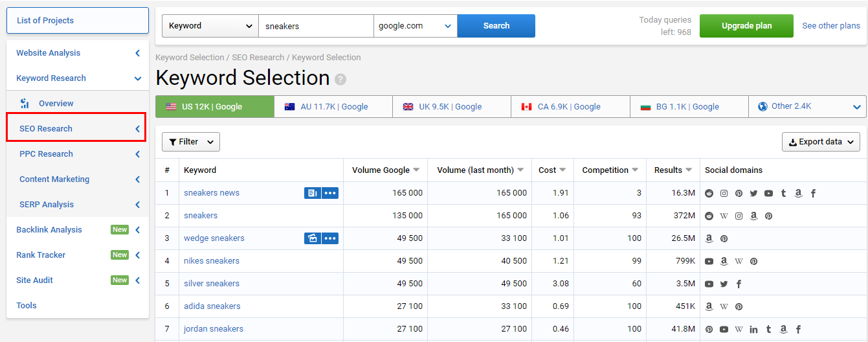Click the Twitter icon in silver sneakers row
The width and height of the screenshot is (868, 342).
[x=724, y=284]
